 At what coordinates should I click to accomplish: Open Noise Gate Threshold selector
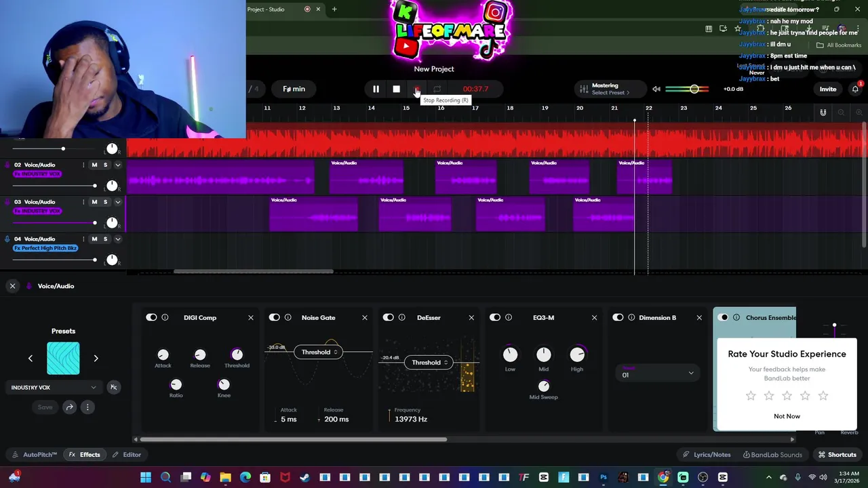(319, 352)
